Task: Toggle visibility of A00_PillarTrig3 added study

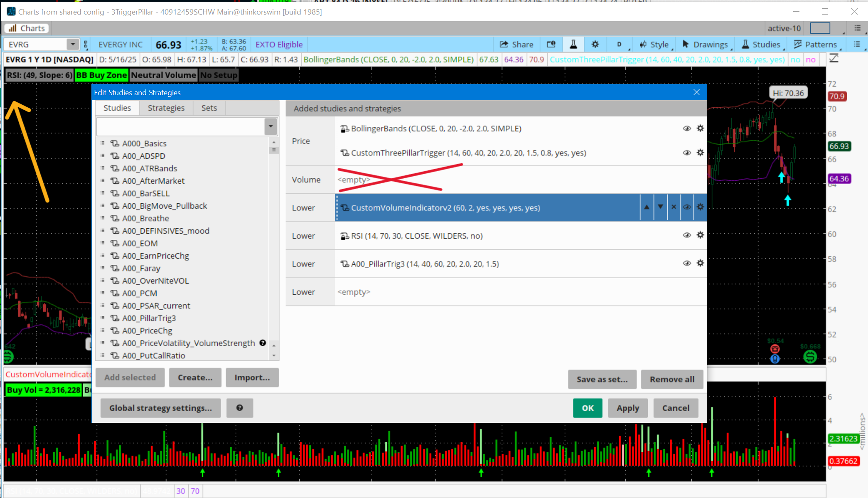Action: tap(687, 263)
